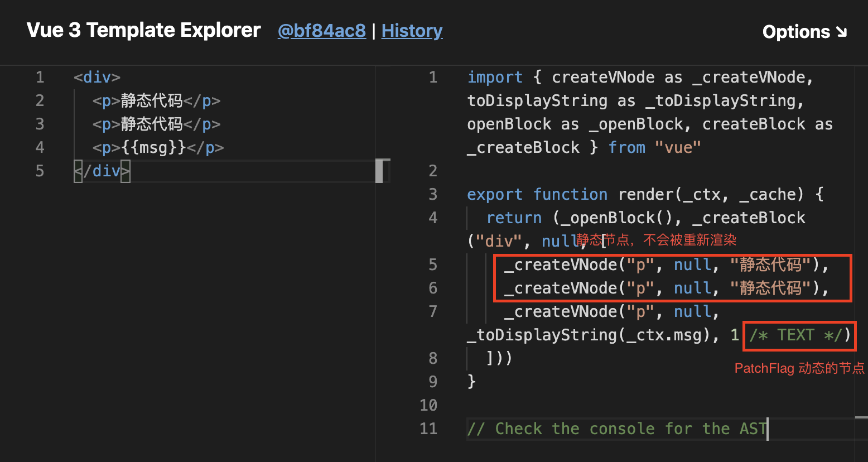Click line number 11 in output editor
The width and height of the screenshot is (868, 462).
(x=428, y=429)
